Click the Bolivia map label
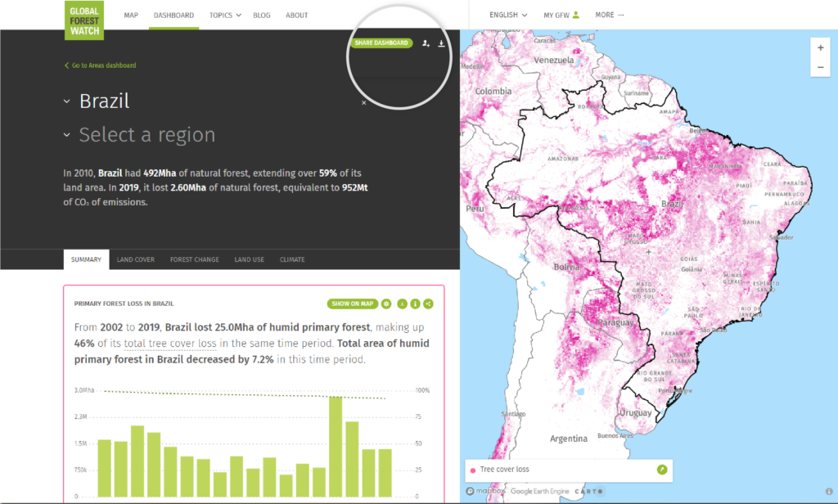Viewport: 838px width, 504px height. tap(566, 267)
